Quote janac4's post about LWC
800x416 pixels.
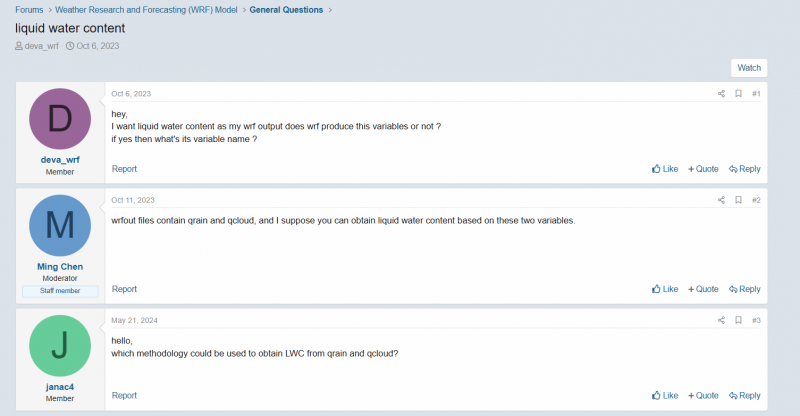coord(703,395)
